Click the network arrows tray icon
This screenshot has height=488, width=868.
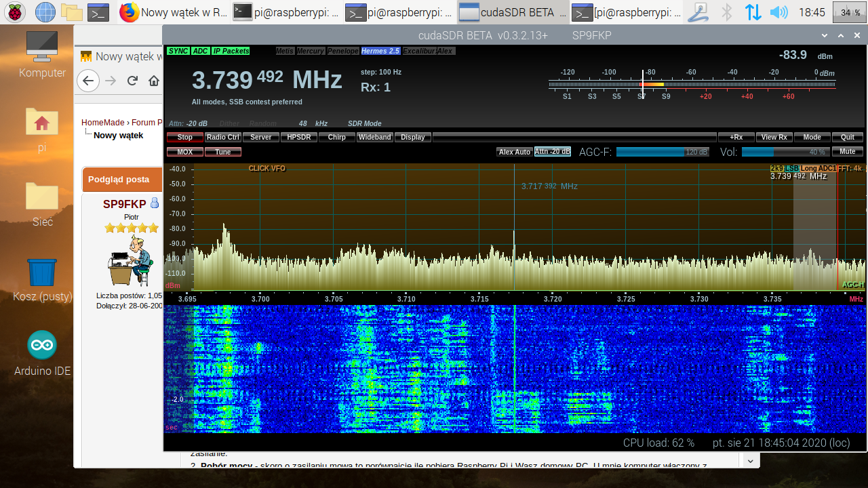pos(753,12)
